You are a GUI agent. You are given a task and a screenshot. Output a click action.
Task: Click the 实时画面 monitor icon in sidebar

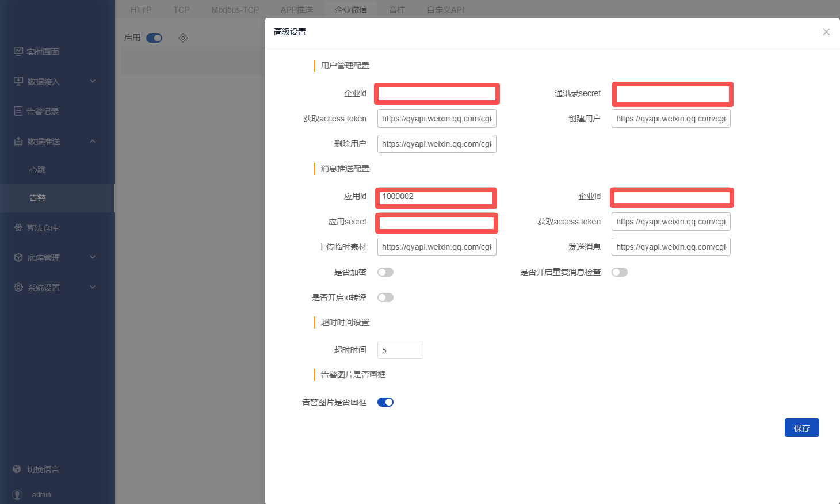point(18,51)
